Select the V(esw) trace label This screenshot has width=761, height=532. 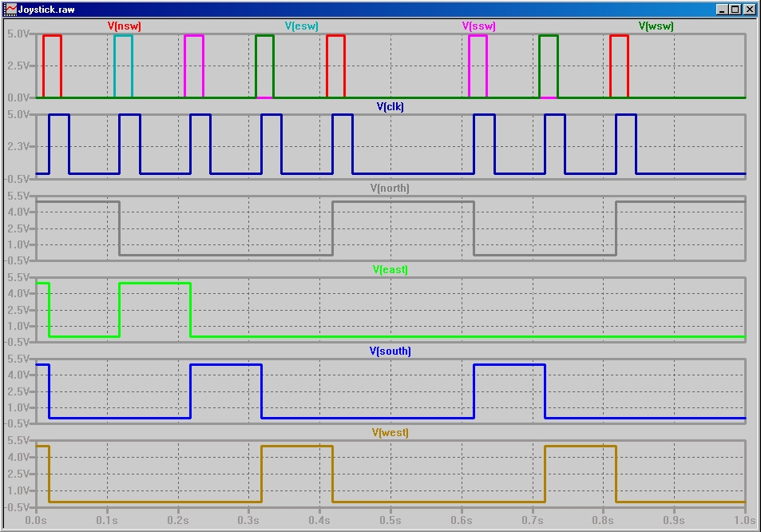(x=301, y=26)
